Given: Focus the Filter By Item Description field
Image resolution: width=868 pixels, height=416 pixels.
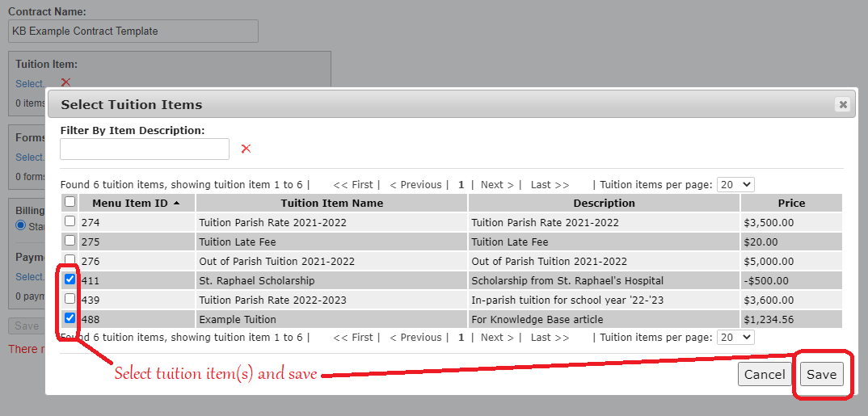Looking at the screenshot, I should click(145, 149).
